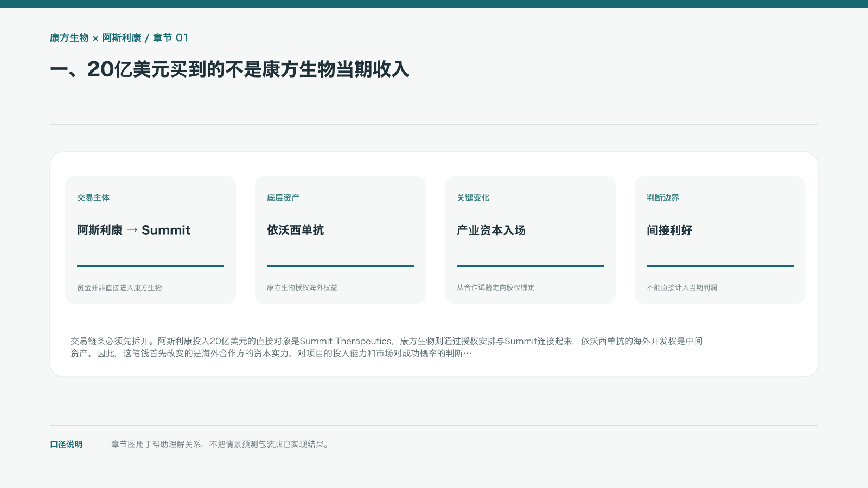Click the card label '关键变化'
868x488 pixels.
473,198
